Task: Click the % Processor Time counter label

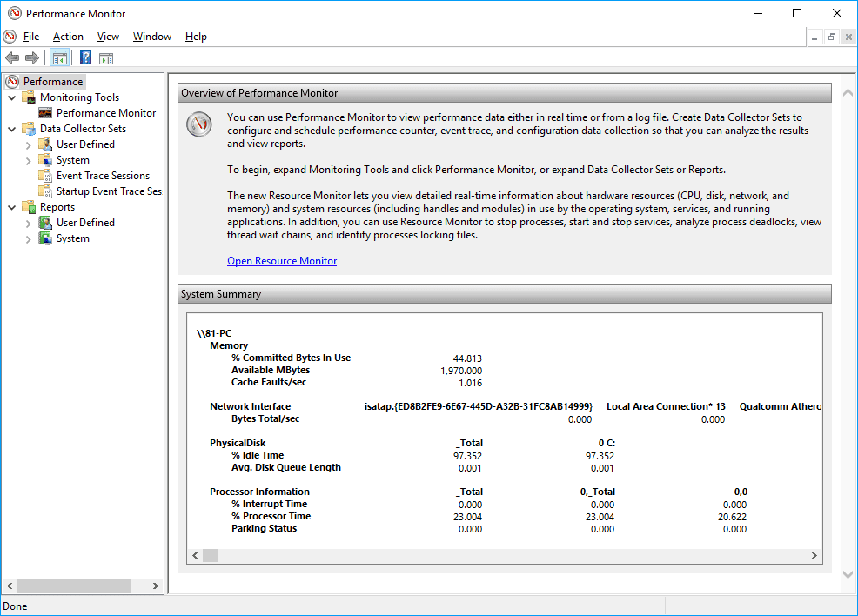Action: coord(271,517)
